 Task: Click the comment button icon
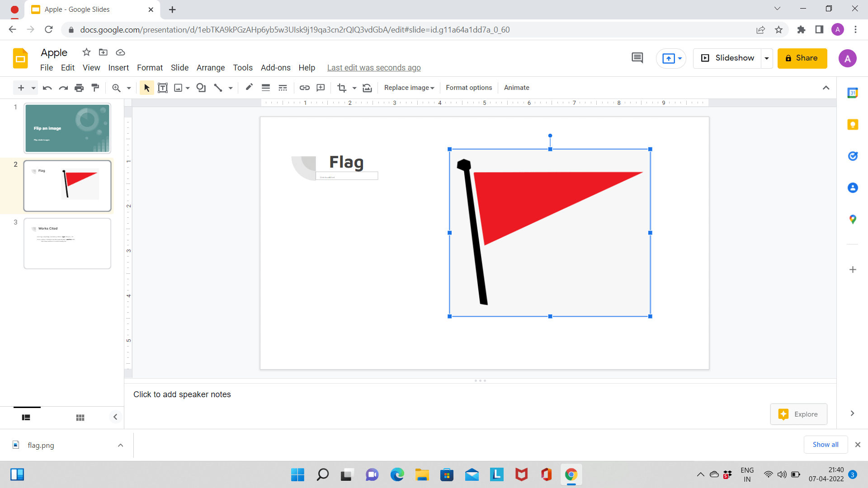637,58
